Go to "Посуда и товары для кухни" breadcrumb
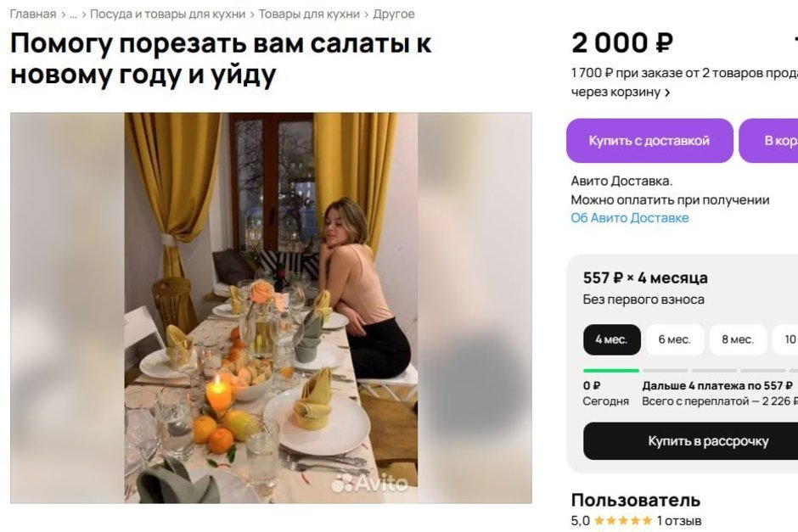This screenshot has height=532, width=798. [x=167, y=14]
